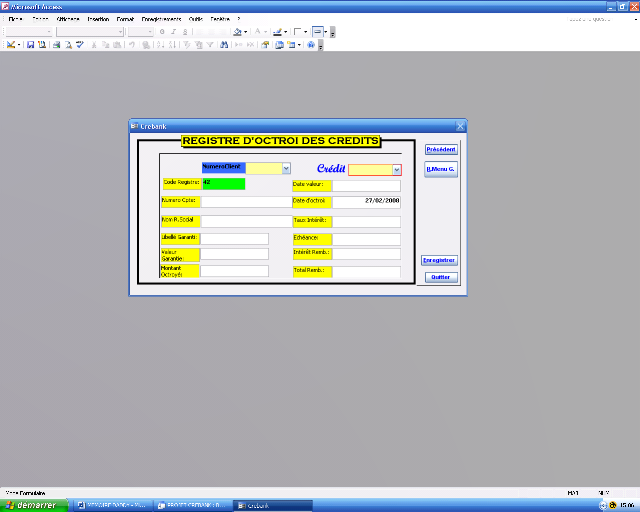Click the démarrer Start button
This screenshot has height=512, width=640.
coord(35,505)
